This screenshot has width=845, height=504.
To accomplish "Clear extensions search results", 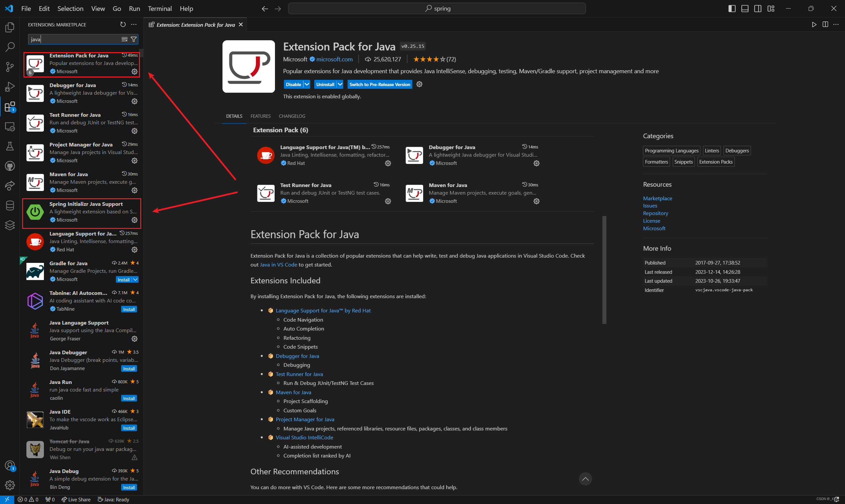I will 124,39.
